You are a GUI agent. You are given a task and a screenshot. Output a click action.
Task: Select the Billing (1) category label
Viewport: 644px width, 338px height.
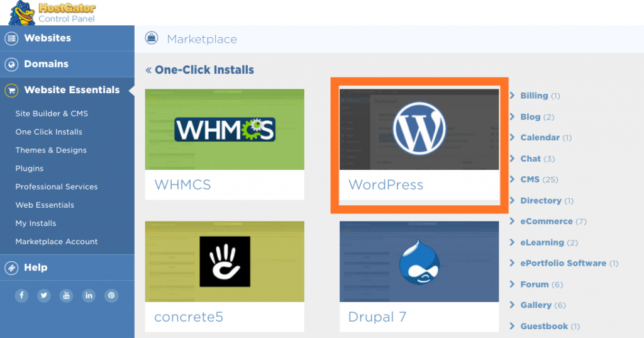click(x=540, y=96)
